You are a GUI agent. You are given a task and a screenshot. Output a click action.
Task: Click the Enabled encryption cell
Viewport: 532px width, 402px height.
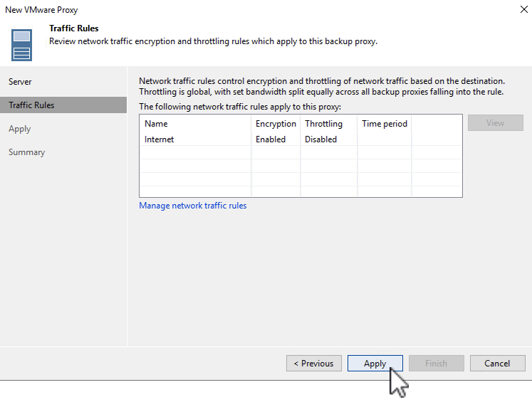pyautogui.click(x=271, y=139)
